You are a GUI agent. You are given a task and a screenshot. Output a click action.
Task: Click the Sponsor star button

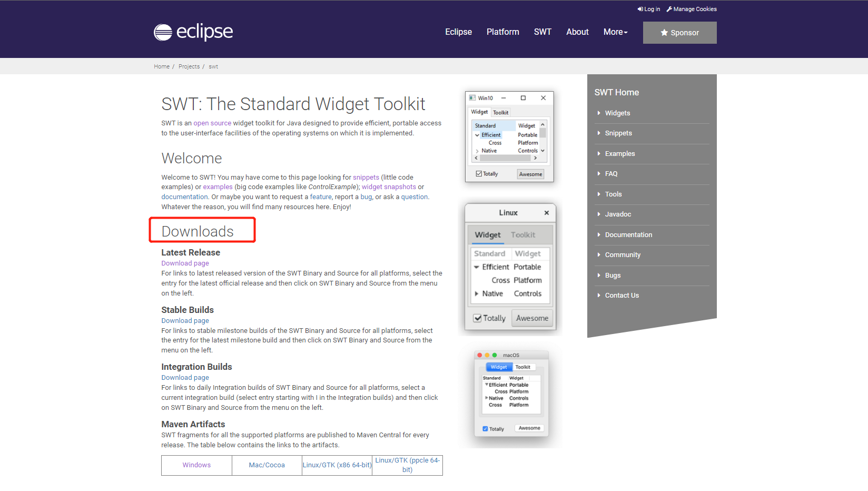[x=679, y=33]
